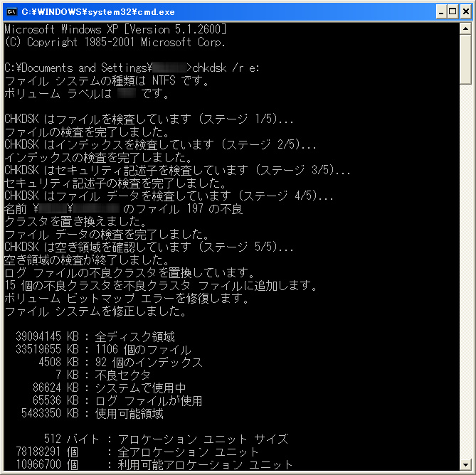Close the command prompt window
The image size is (476, 475).
(465, 12)
